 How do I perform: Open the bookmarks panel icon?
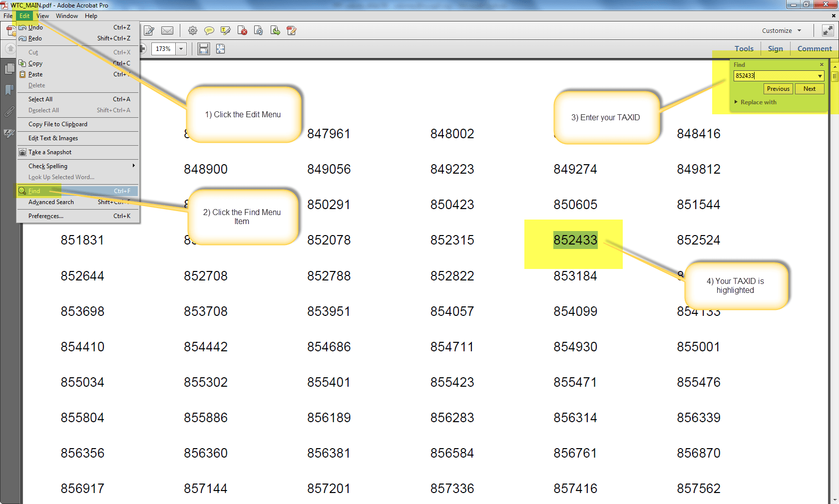(9, 90)
